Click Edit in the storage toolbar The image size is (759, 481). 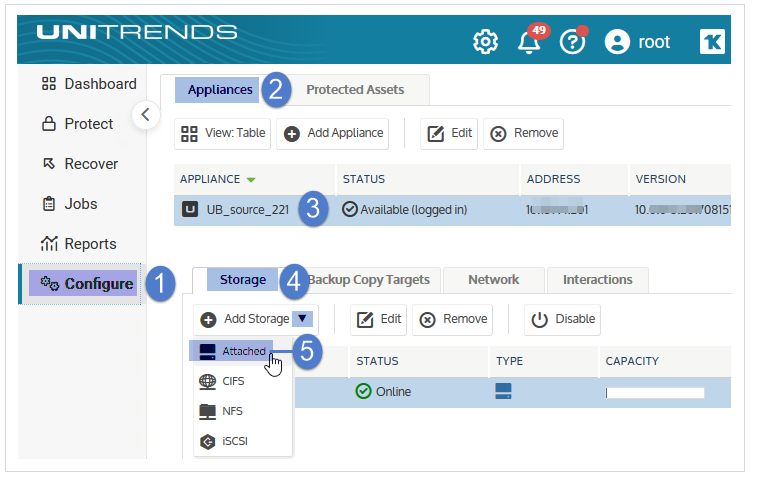tap(379, 320)
